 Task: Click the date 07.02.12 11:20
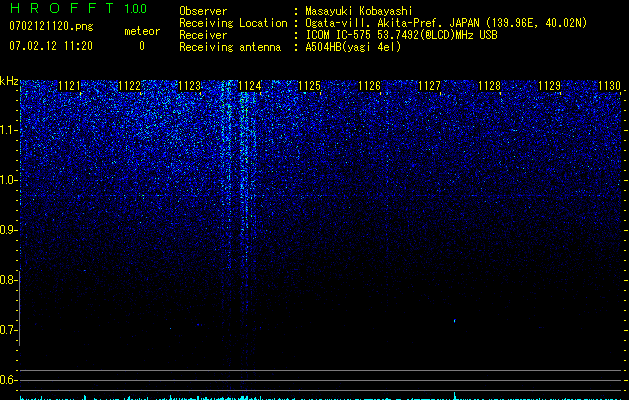[x=51, y=46]
